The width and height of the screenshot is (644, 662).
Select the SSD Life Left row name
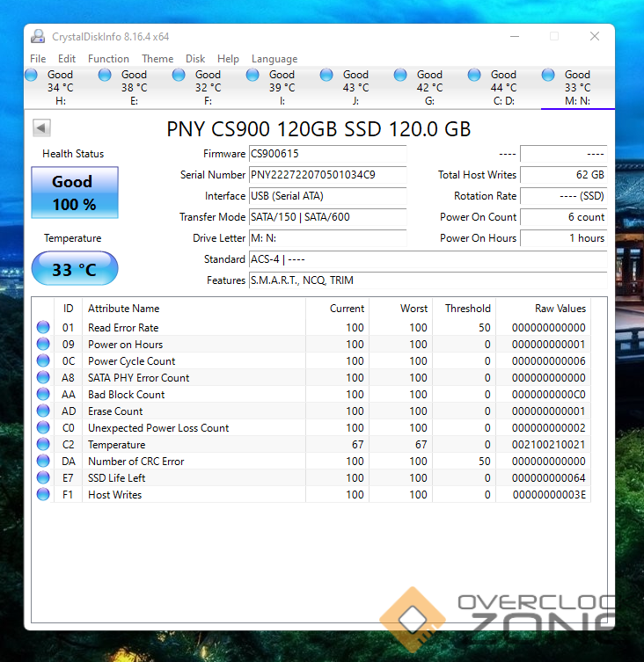(x=117, y=478)
